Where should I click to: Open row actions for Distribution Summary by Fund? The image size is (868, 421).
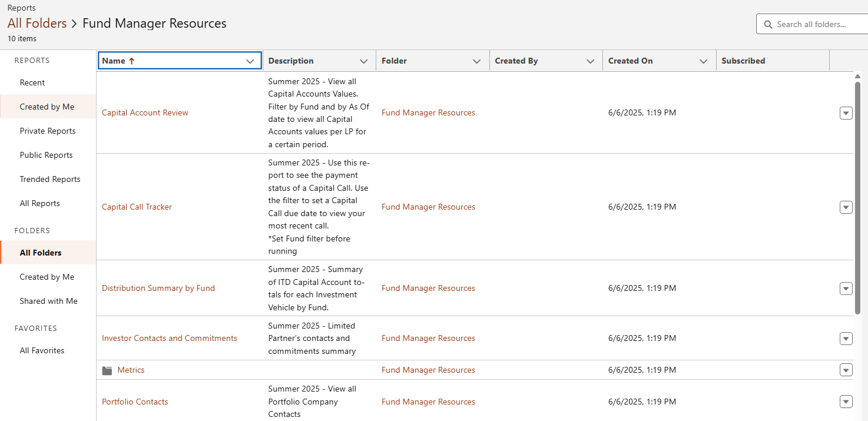(846, 289)
